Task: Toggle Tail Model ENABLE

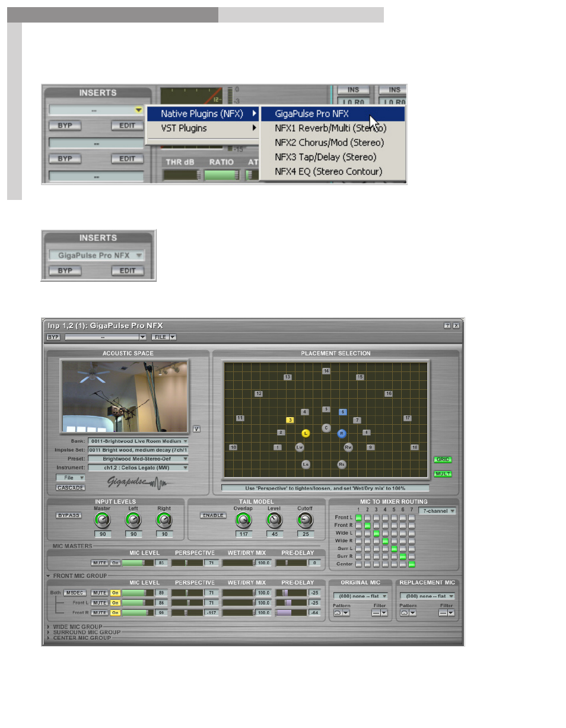Action: click(x=212, y=516)
